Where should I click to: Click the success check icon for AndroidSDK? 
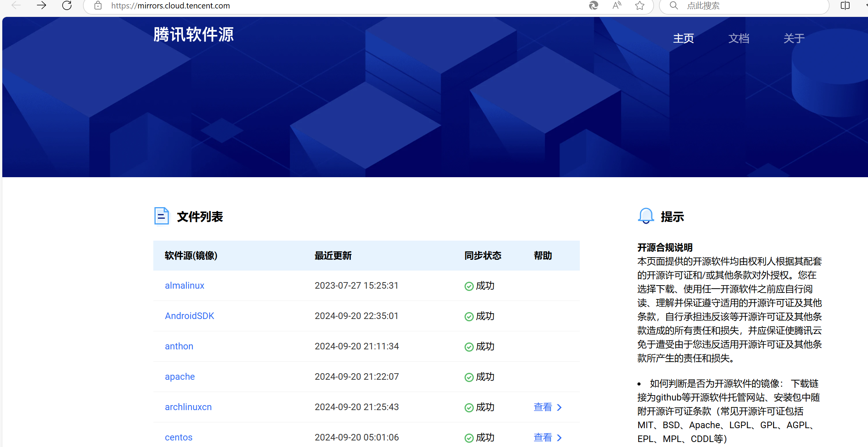click(469, 317)
